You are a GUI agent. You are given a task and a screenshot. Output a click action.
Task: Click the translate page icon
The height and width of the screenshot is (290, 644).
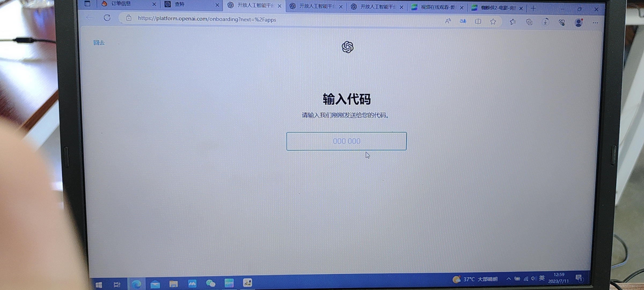[463, 21]
